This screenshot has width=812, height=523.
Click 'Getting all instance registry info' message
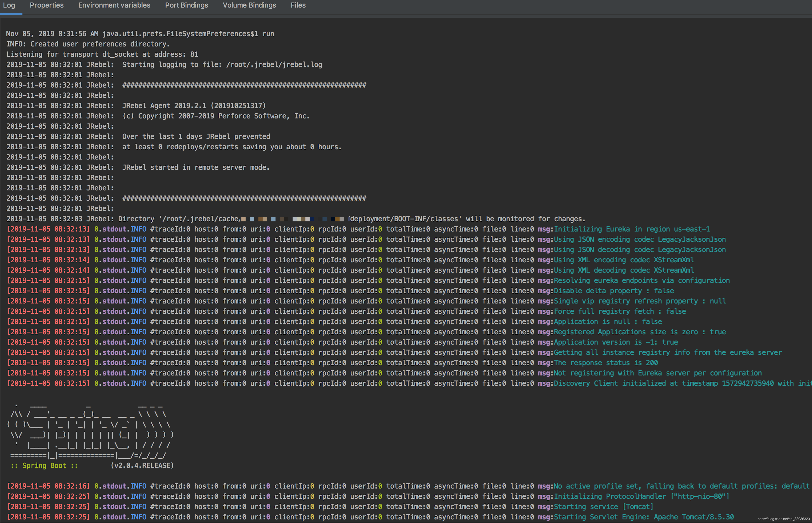[668, 353]
